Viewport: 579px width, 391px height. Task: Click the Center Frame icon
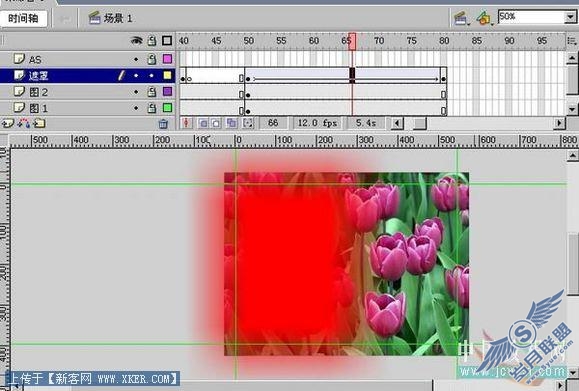[186, 123]
